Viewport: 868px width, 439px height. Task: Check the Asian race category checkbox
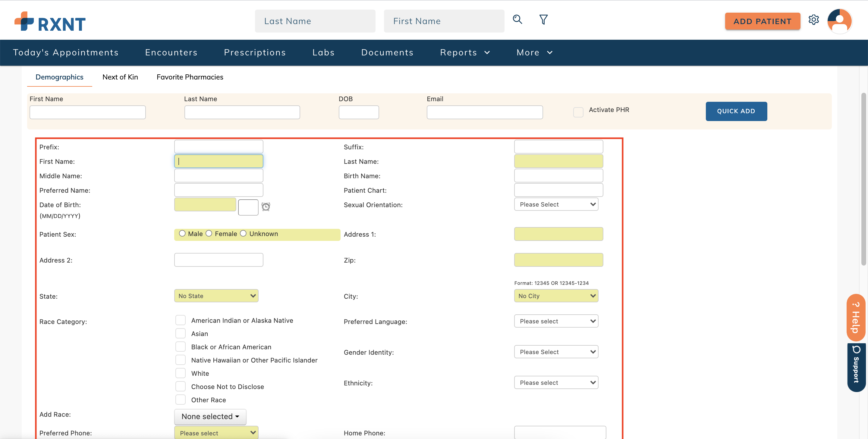point(181,333)
